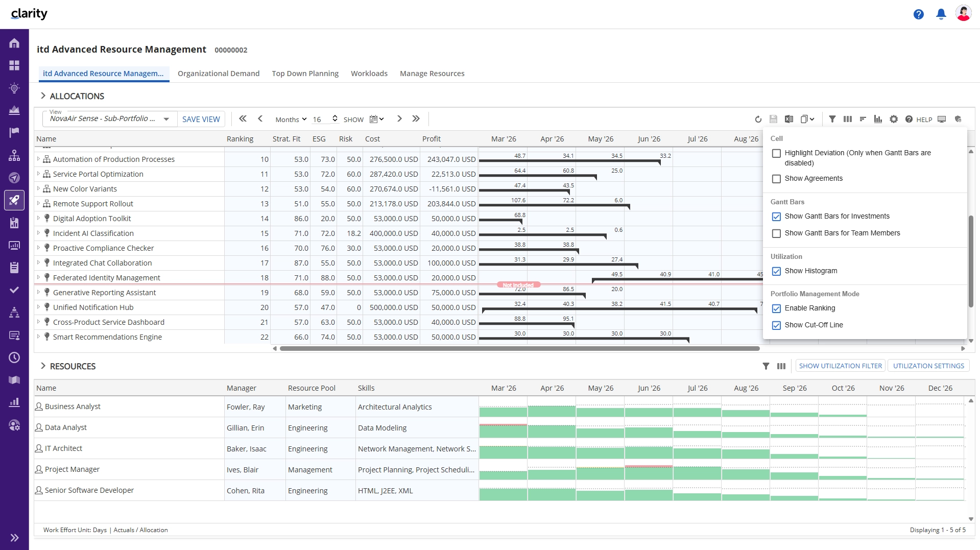Switch to Workloads tab
Screen dimensions: 980x550
(x=369, y=74)
